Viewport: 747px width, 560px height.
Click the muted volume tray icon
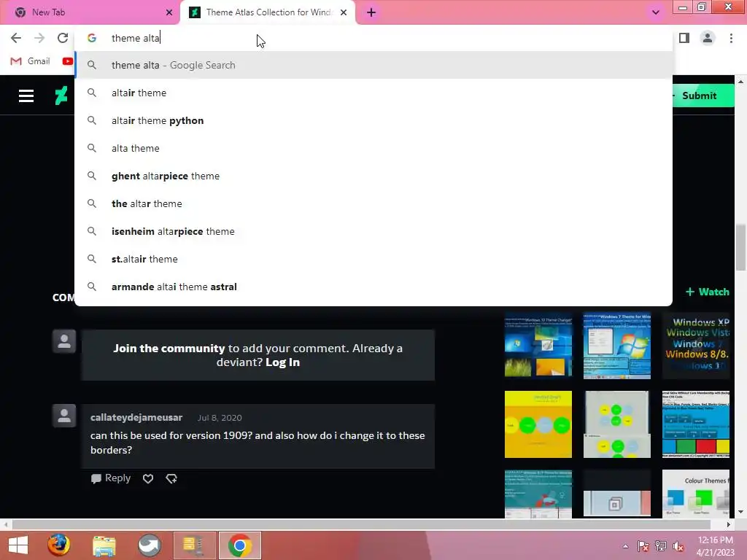(x=678, y=546)
